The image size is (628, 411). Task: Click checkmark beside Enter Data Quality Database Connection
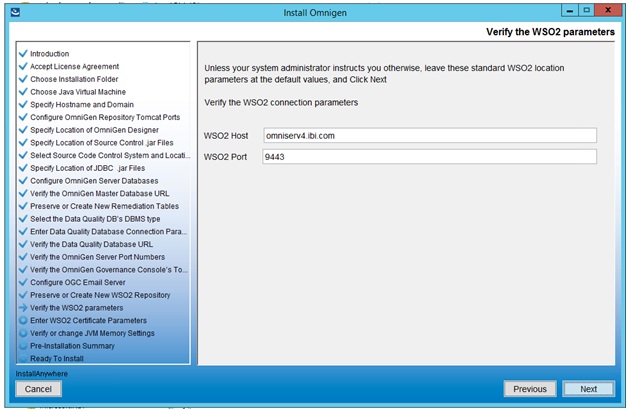23,231
